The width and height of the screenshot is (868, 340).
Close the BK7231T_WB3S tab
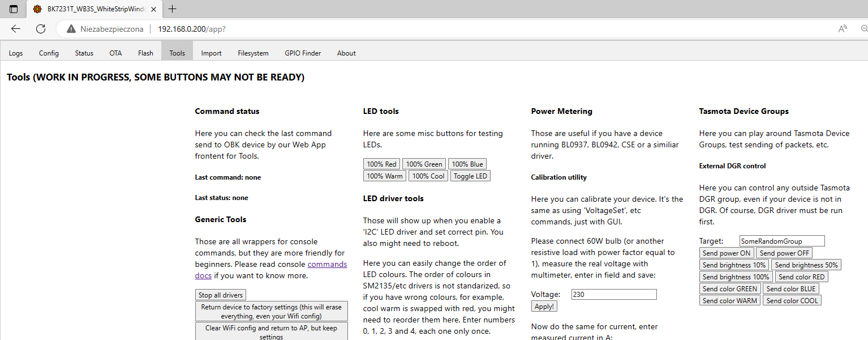(153, 9)
